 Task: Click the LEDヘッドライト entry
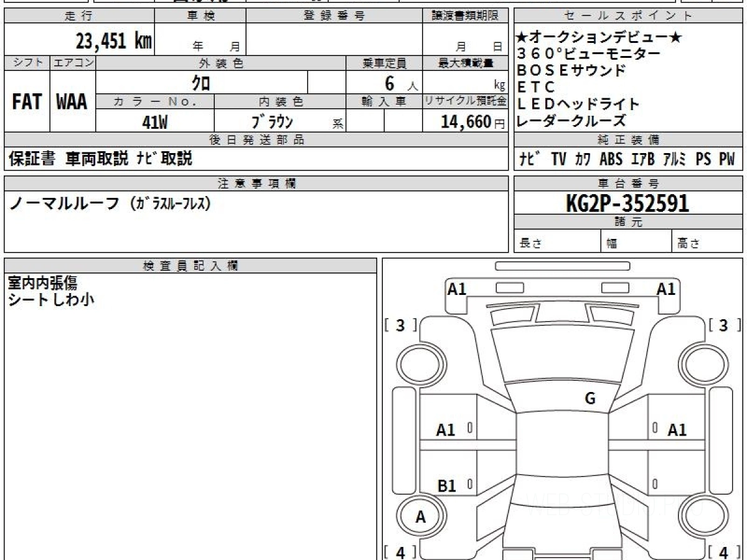(x=578, y=104)
